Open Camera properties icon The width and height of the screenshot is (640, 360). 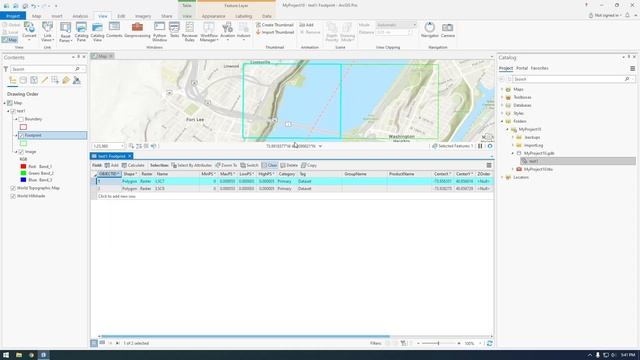click(x=448, y=30)
